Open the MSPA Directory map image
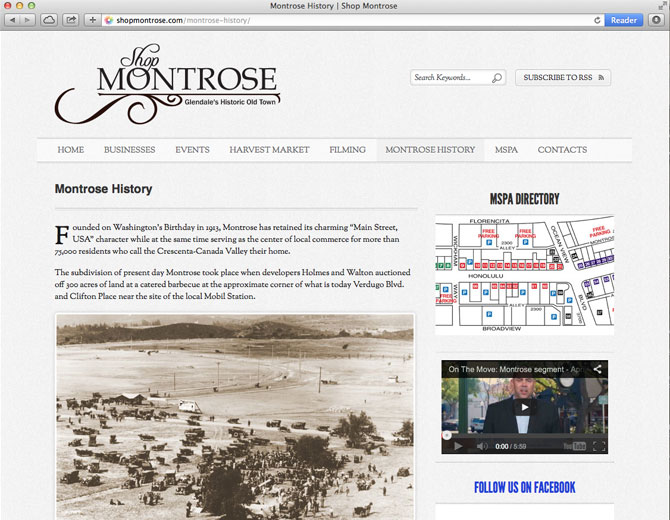The image size is (670, 520). coord(524,271)
